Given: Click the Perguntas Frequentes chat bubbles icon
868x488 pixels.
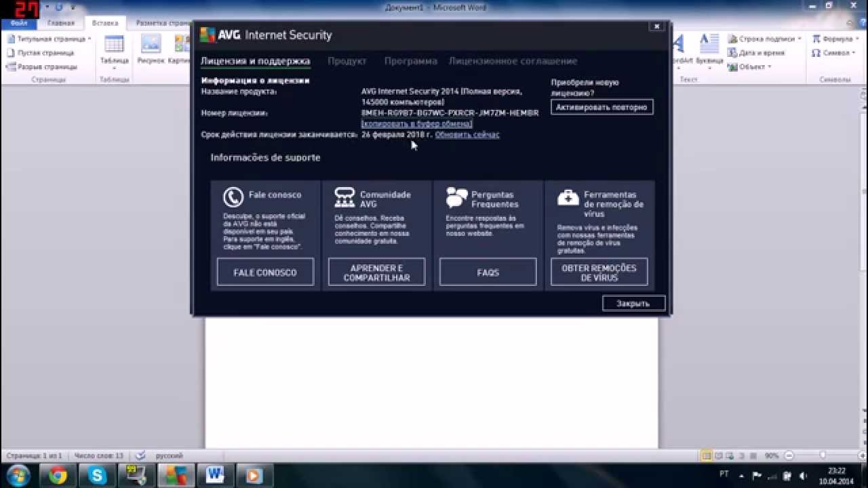Looking at the screenshot, I should pyautogui.click(x=456, y=197).
